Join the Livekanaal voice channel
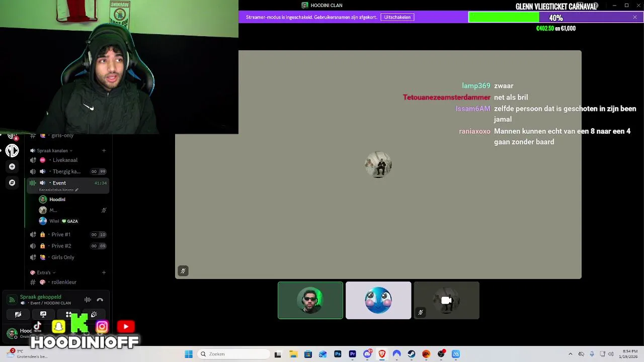Viewport: 644px width, 362px height. (68, 160)
